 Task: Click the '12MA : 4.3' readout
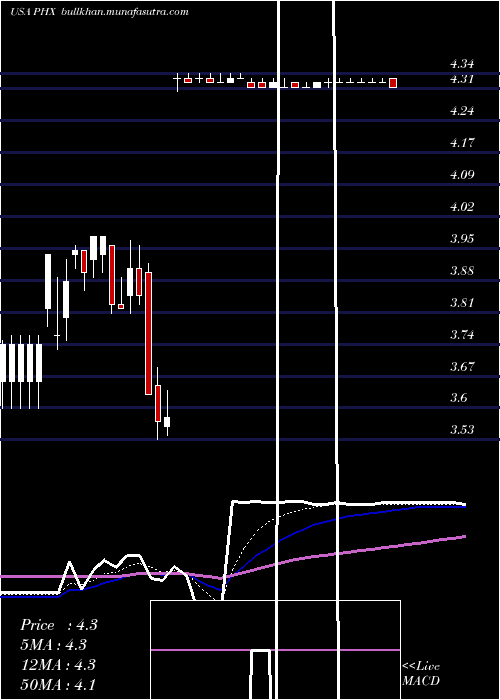[x=58, y=665]
